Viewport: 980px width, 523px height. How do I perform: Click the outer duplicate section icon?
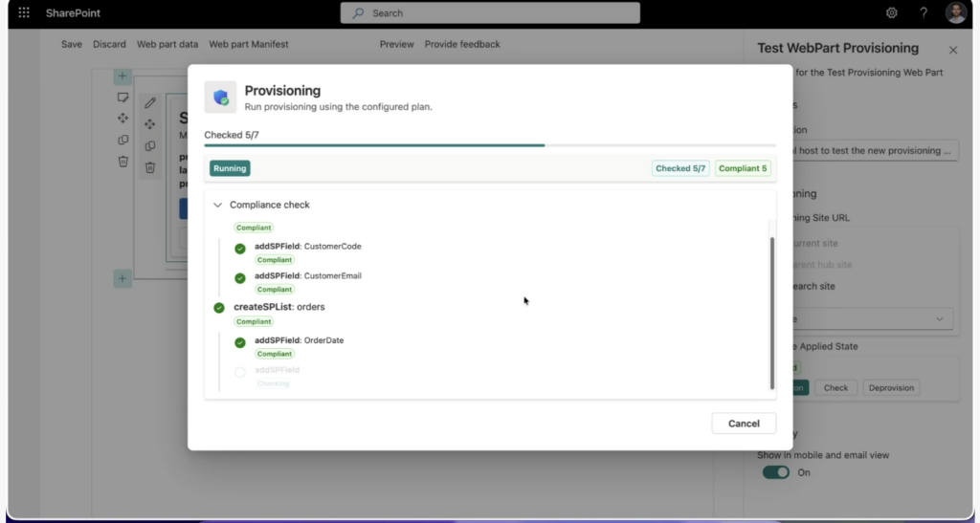coord(123,140)
